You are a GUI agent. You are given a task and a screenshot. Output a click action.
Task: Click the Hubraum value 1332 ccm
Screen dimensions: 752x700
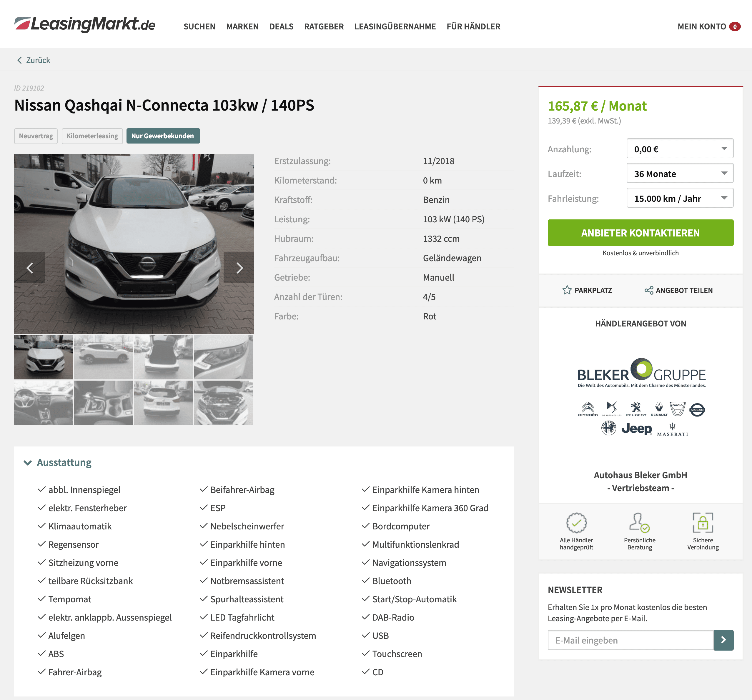coord(441,239)
